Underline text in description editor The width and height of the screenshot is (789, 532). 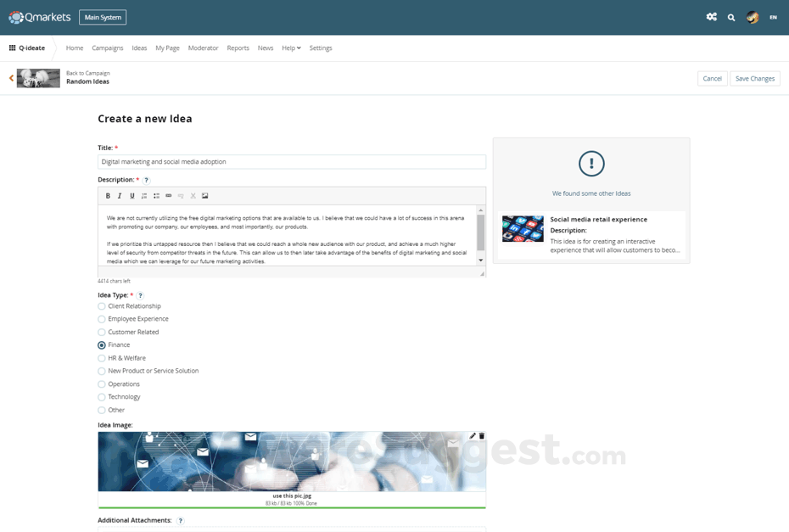click(131, 196)
